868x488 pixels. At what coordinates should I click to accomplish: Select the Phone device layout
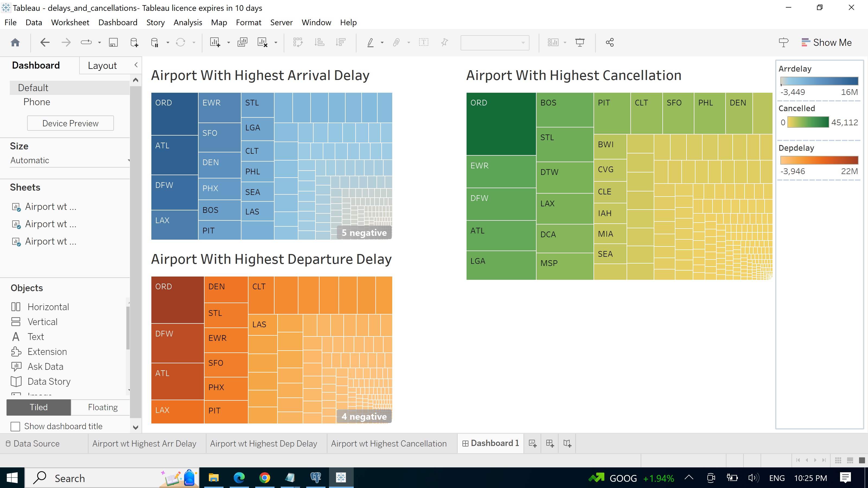pyautogui.click(x=37, y=102)
